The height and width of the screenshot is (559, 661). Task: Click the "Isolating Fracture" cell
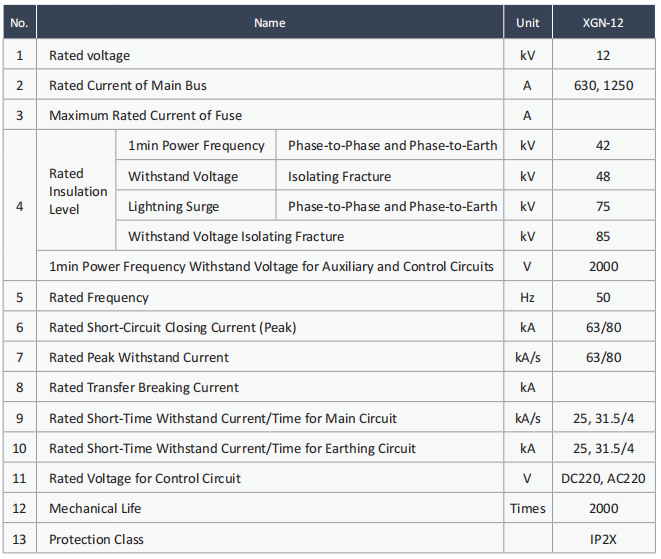point(339,177)
